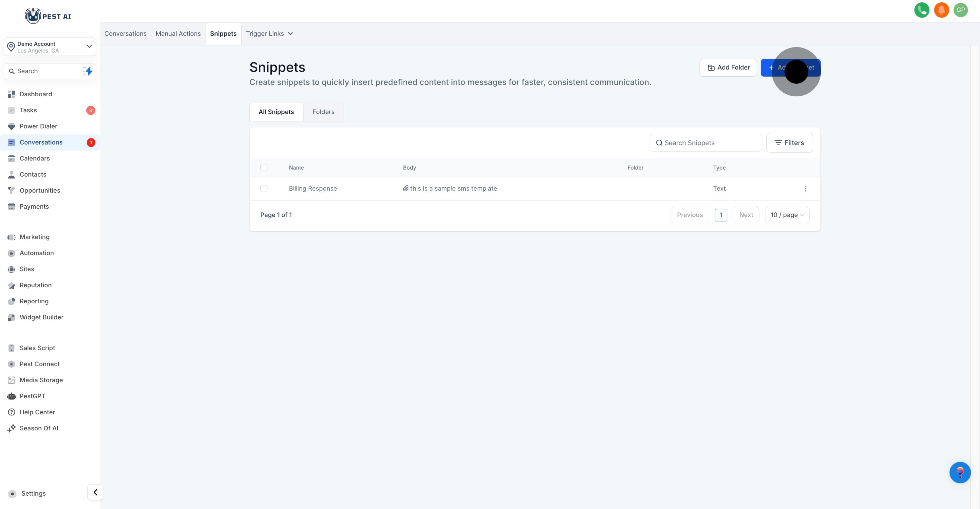Viewport: 980px width, 509px height.
Task: Click the Add Folder button
Action: point(728,68)
